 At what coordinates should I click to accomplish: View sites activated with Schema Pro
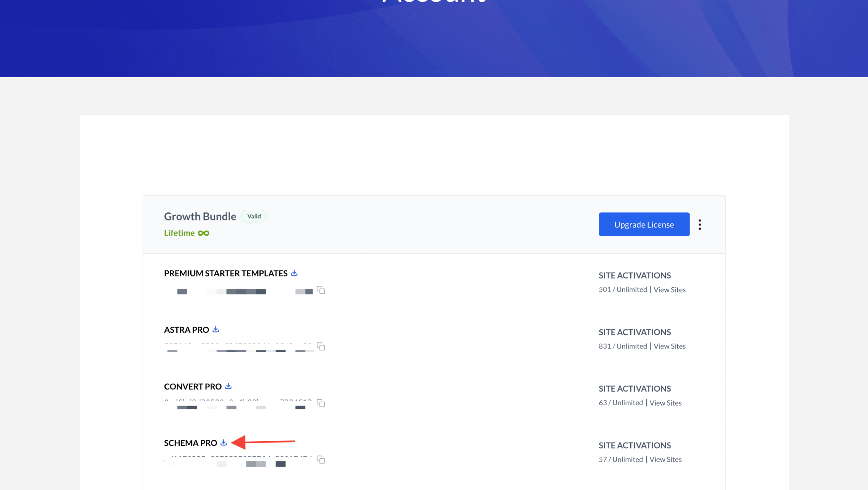click(665, 459)
